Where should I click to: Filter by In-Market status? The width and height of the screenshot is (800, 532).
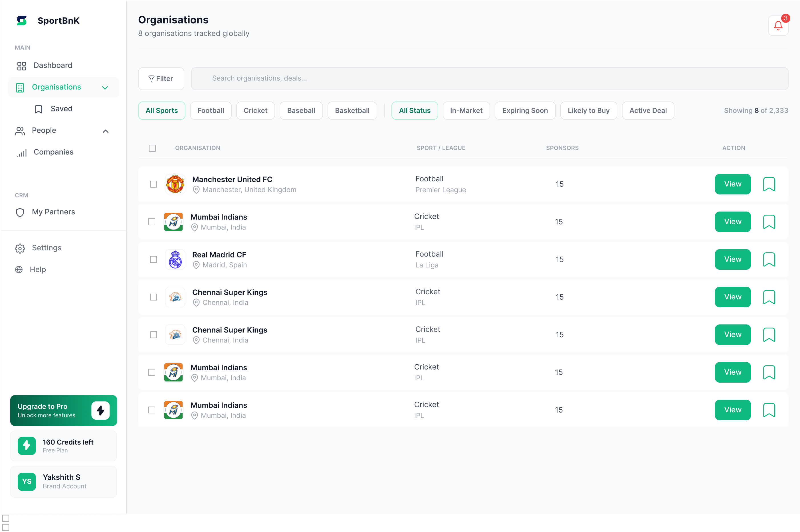466,111
